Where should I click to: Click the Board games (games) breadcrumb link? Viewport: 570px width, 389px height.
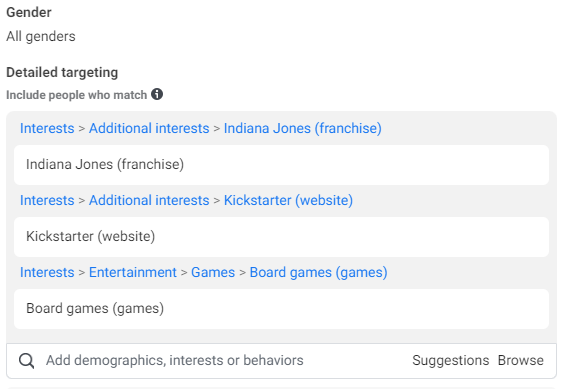tap(318, 272)
